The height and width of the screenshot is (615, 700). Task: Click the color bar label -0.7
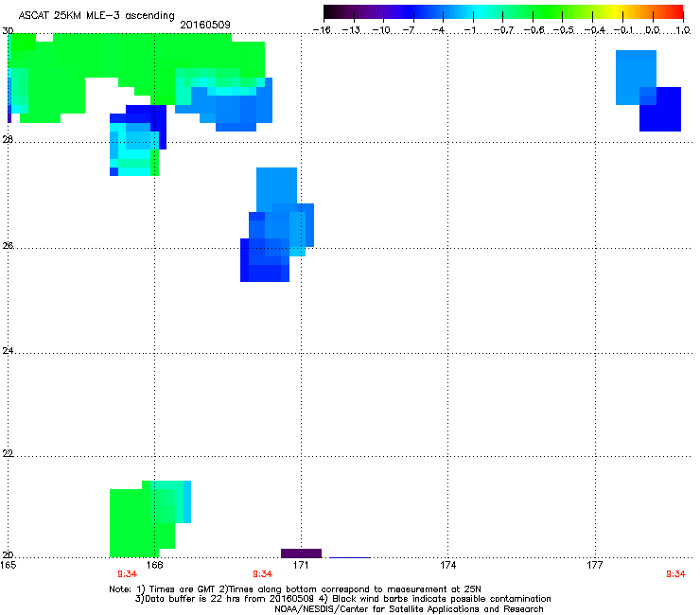(503, 30)
